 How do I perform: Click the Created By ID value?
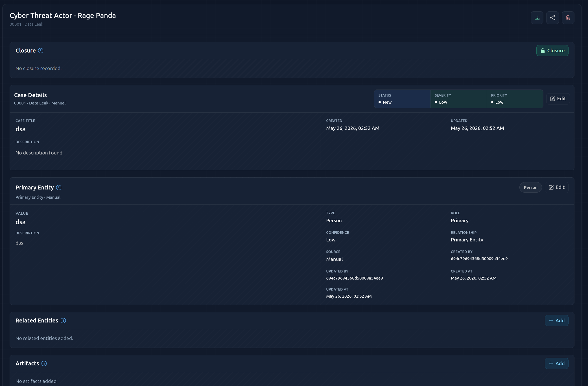(479, 259)
